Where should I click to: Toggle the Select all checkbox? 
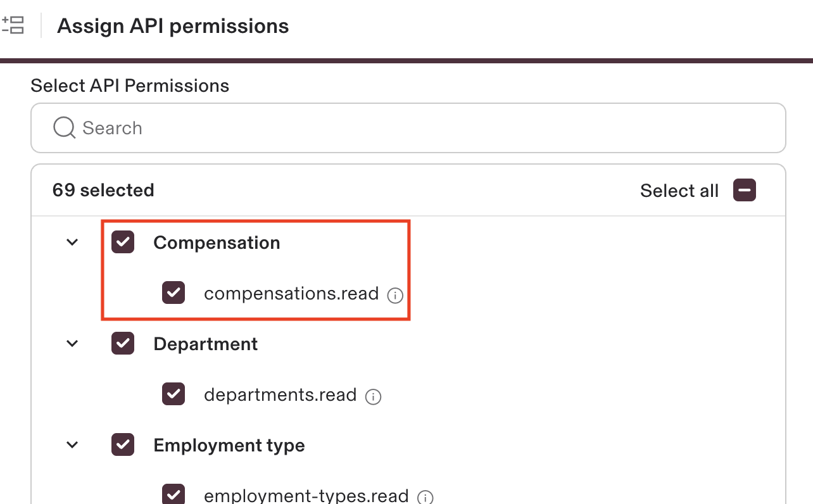[744, 191]
